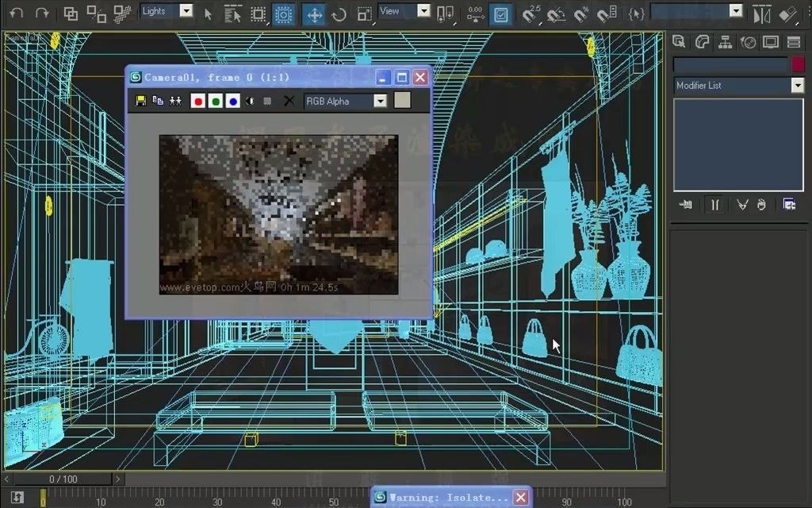Image resolution: width=812 pixels, height=508 pixels.
Task: Expand the Modifier List dropdown
Action: coord(799,85)
